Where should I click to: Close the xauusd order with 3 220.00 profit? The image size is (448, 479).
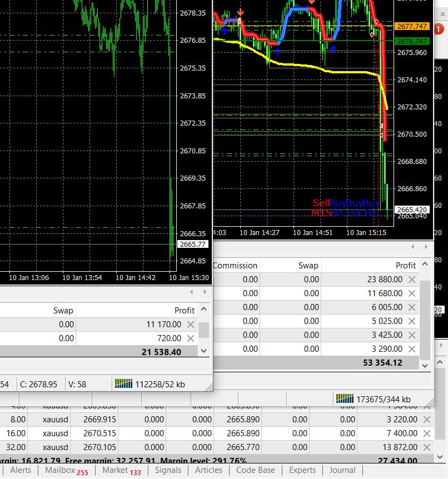click(x=427, y=420)
